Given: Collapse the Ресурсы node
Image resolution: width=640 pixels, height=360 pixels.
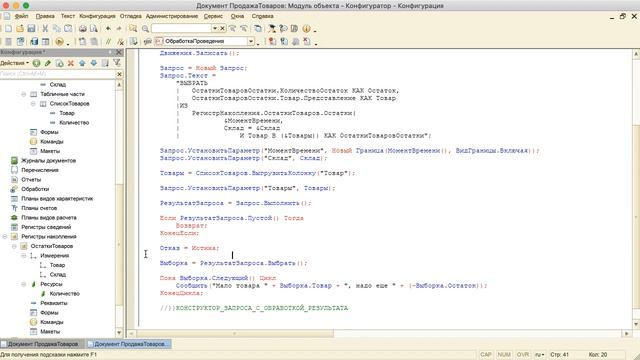Looking at the screenshot, I should coord(24,284).
